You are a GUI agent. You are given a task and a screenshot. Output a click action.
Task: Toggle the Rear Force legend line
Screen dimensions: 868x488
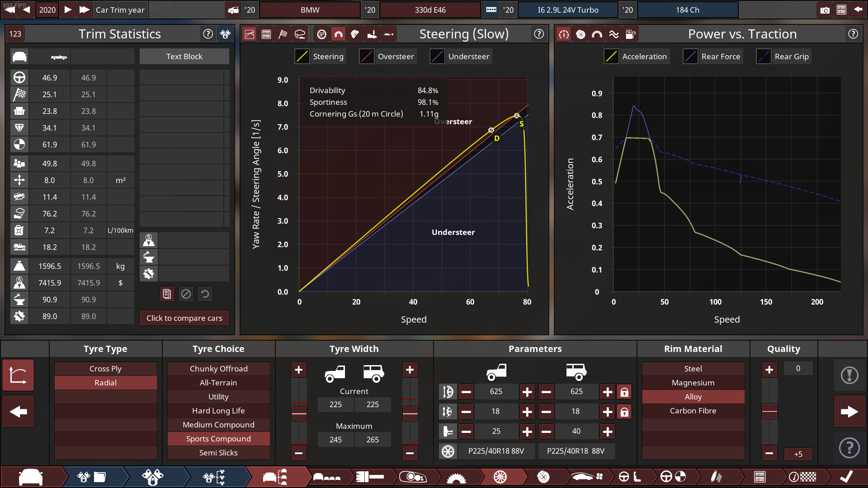[690, 56]
